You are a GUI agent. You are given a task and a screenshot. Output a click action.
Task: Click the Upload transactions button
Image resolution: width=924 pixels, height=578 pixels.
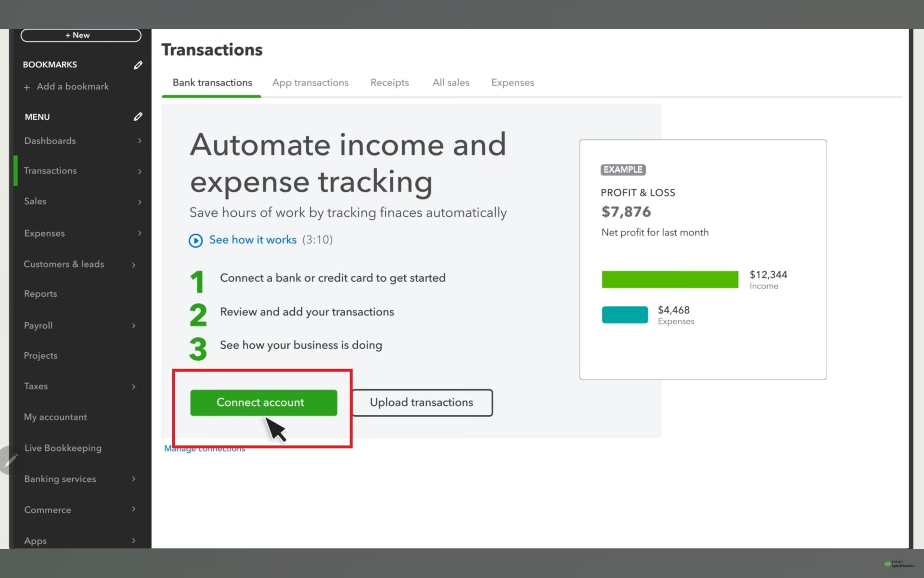(x=422, y=403)
